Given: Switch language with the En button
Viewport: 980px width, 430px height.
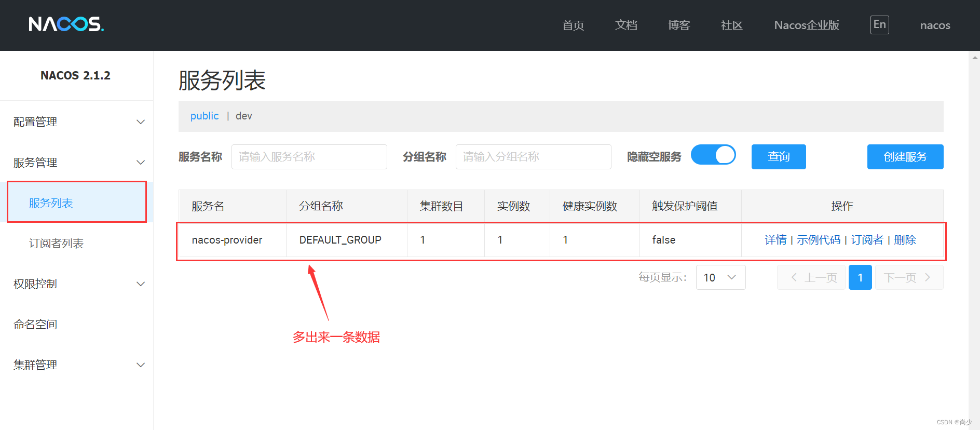Looking at the screenshot, I should [879, 25].
